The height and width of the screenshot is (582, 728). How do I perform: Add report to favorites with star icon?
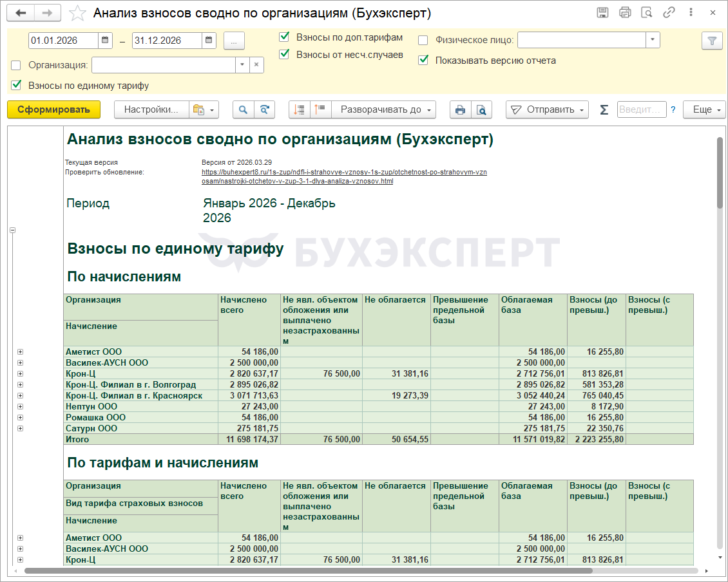pyautogui.click(x=77, y=14)
